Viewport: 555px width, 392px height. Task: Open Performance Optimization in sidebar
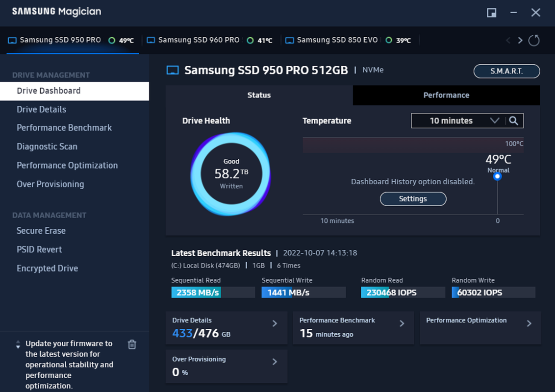pos(67,165)
